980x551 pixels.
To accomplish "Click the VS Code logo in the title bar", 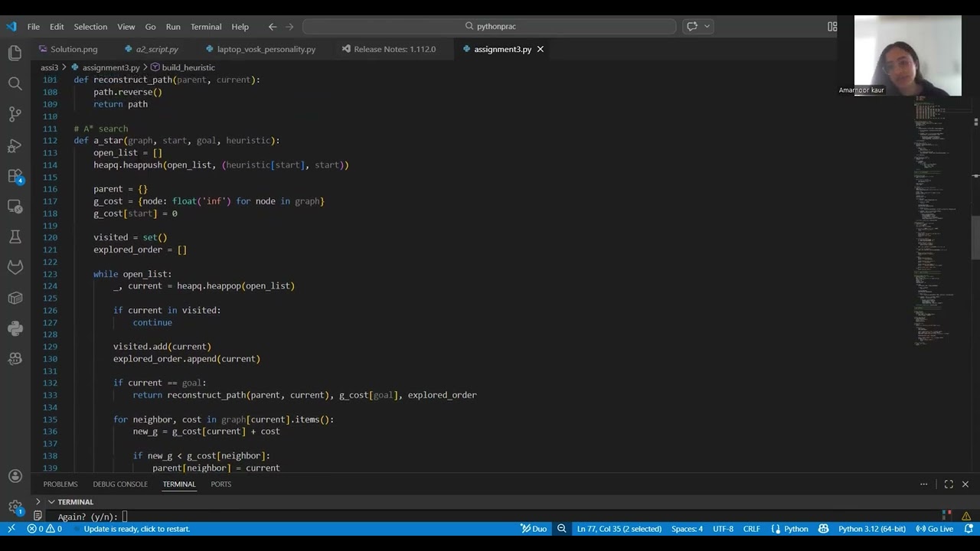I will (x=11, y=27).
